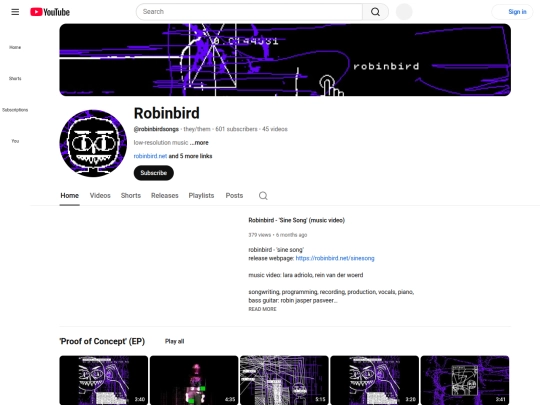Open You in the left sidebar
Image resolution: width=540 pixels, height=405 pixels.
pyautogui.click(x=15, y=141)
